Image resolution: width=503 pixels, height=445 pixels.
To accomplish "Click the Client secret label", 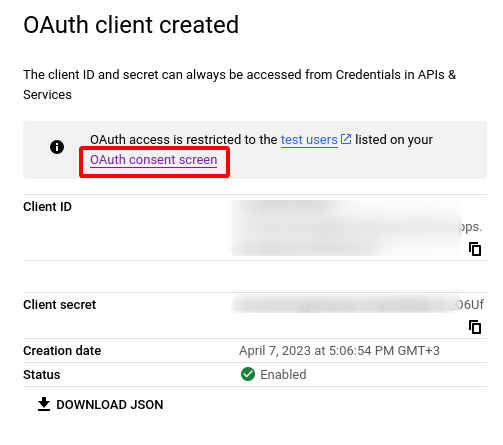I will [x=59, y=305].
